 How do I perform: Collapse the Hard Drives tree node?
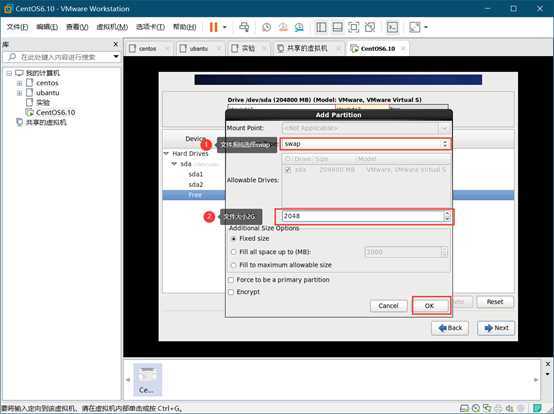tap(166, 153)
